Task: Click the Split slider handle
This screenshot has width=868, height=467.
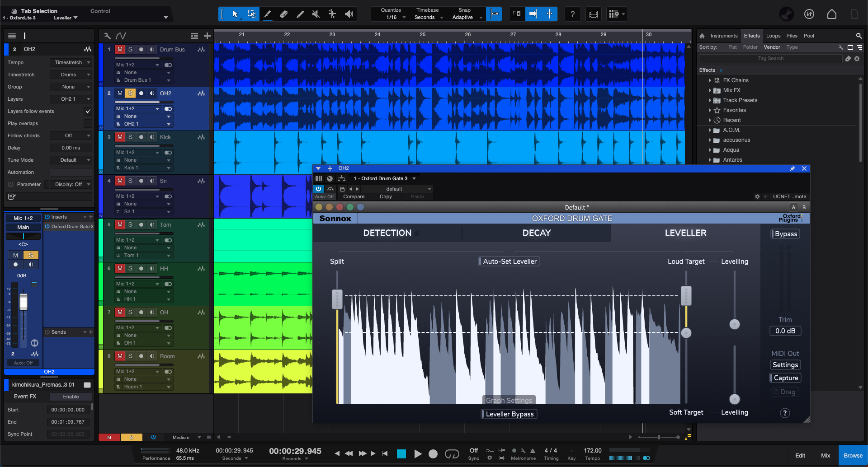Action: click(337, 299)
